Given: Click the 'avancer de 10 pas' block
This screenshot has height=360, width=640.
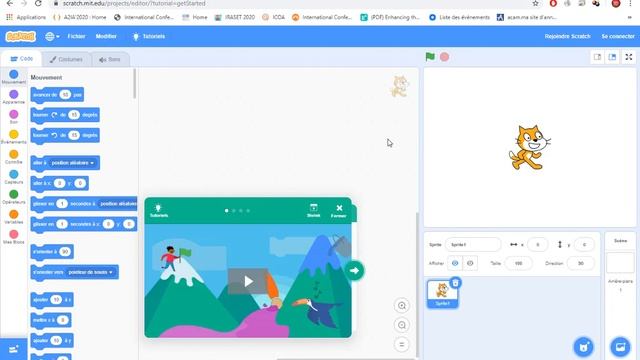Looking at the screenshot, I should coord(57,95).
